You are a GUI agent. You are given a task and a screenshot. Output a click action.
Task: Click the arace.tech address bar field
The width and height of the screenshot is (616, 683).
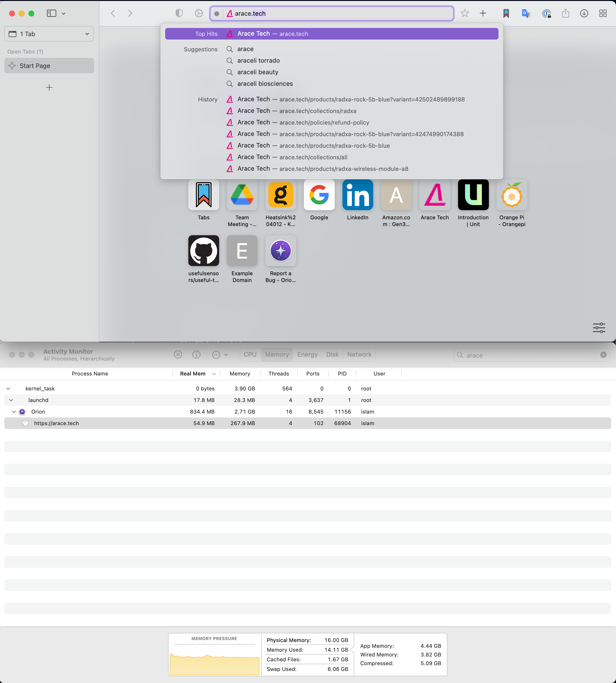coord(332,13)
